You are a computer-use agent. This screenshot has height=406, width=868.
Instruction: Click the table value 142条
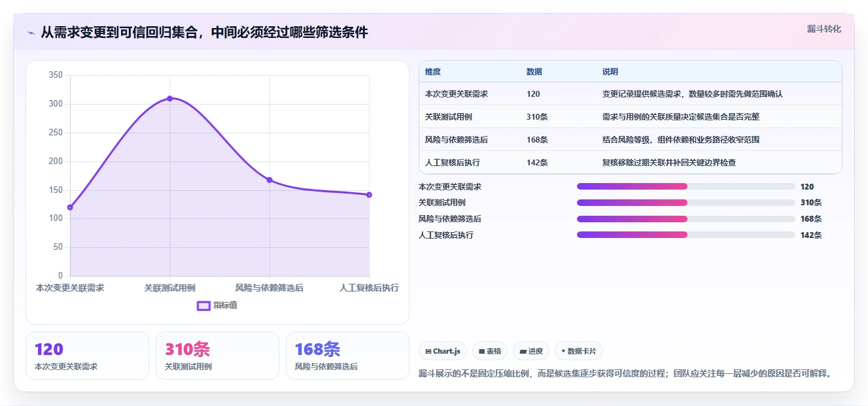coord(537,163)
